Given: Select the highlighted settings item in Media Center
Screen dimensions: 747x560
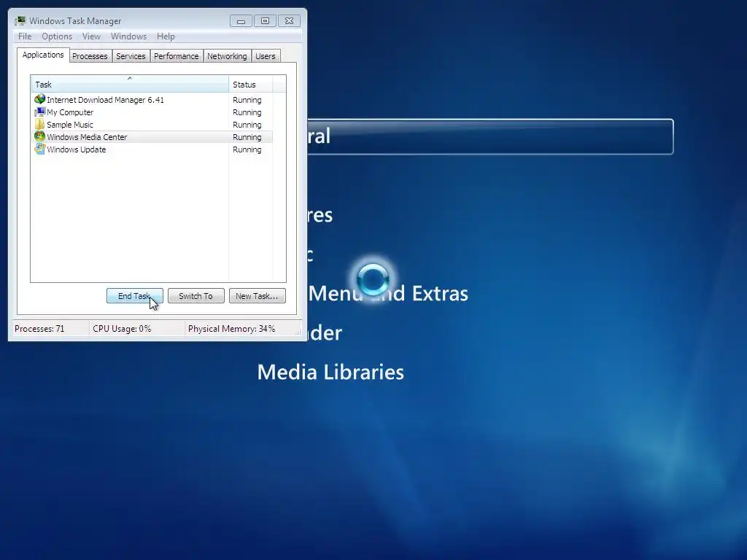Looking at the screenshot, I should (490, 136).
